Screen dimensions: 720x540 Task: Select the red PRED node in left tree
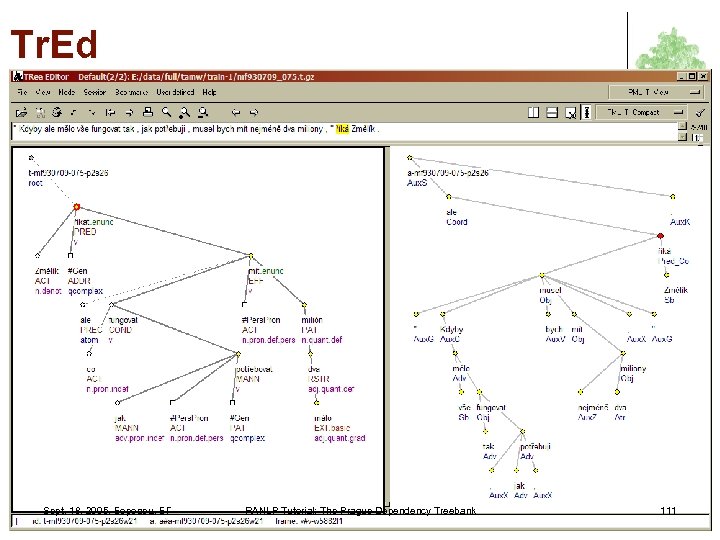tap(77, 207)
